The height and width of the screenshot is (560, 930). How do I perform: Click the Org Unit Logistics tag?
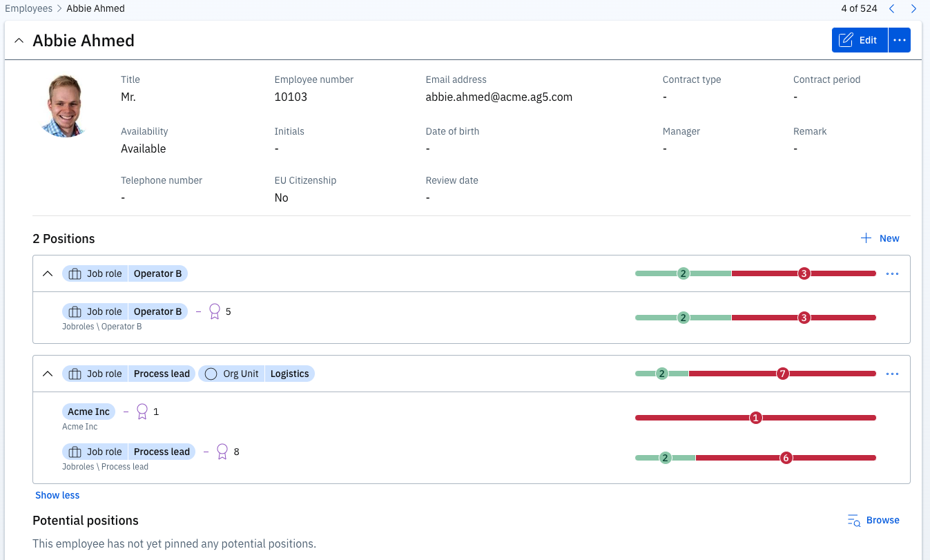click(x=257, y=374)
